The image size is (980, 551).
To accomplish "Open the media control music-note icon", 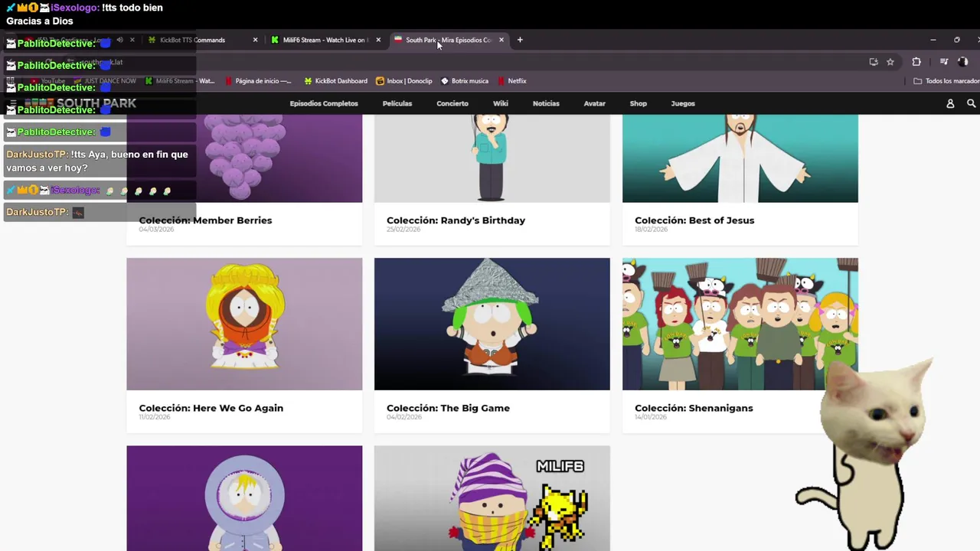I will pos(944,62).
